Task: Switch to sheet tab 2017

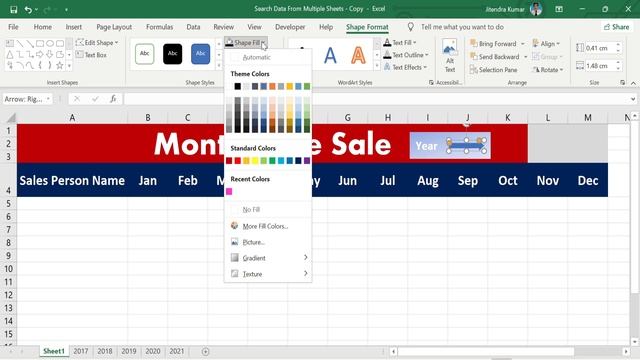Action: pos(80,351)
